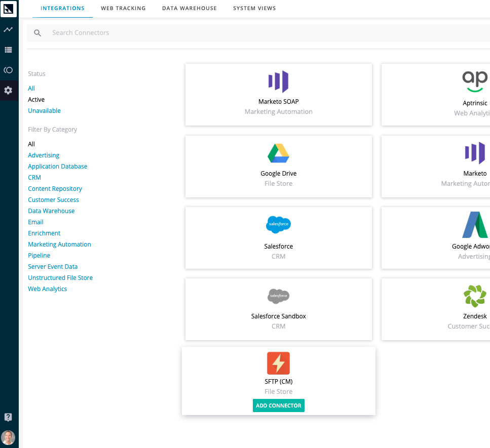
Task: Click the search magnifier icon
Action: point(37,33)
